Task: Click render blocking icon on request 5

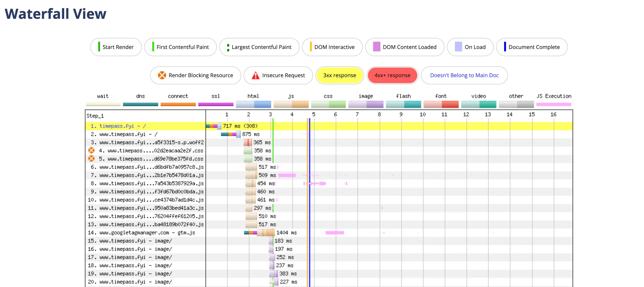Action: (91, 158)
